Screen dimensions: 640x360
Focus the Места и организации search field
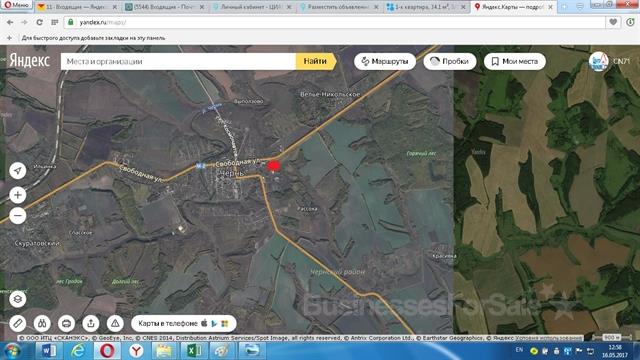(178, 61)
